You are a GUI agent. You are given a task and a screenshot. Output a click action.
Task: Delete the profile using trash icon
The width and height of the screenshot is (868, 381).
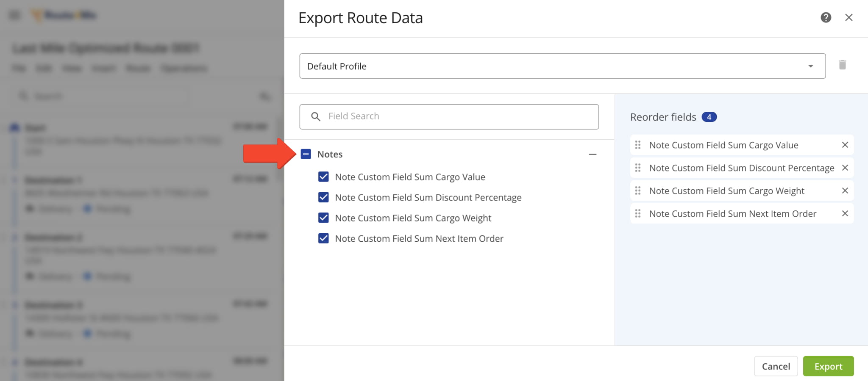point(842,65)
